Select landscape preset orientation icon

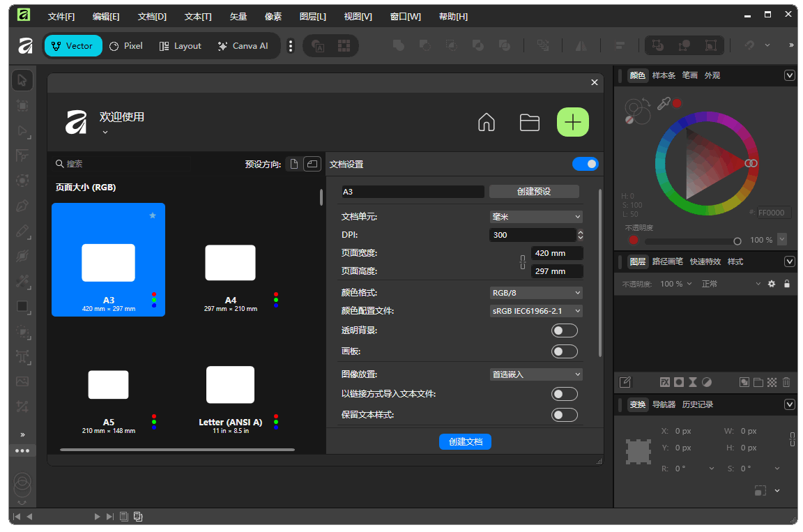tap(312, 164)
